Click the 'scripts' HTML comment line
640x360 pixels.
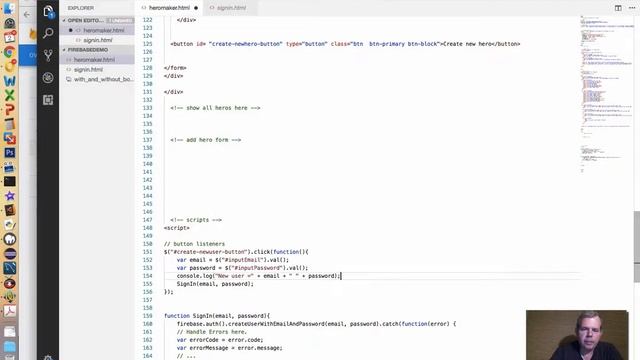(x=196, y=220)
